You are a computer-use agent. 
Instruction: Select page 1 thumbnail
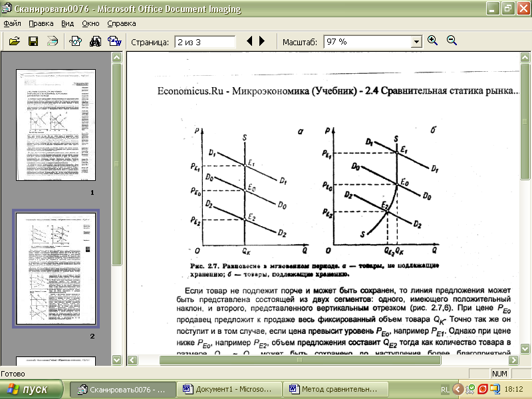(x=56, y=125)
